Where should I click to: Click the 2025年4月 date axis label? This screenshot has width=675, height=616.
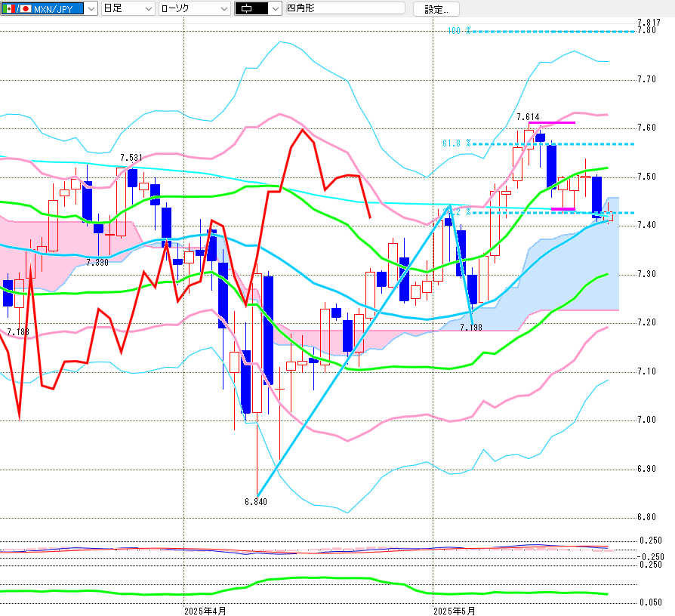(x=205, y=611)
